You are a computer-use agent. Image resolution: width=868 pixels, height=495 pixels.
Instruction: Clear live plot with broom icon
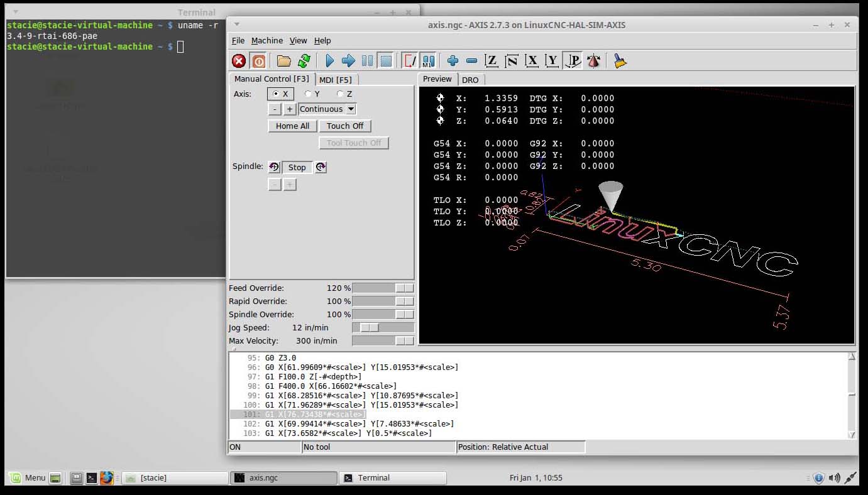click(620, 61)
